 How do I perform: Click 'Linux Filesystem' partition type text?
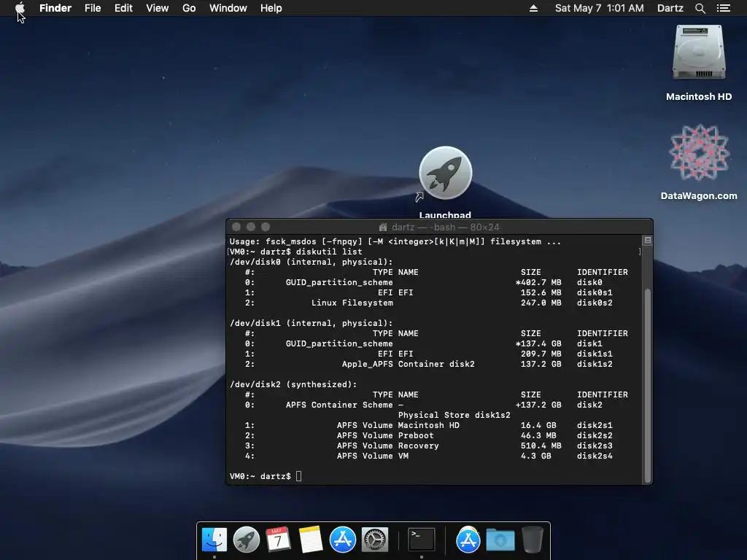(352, 303)
